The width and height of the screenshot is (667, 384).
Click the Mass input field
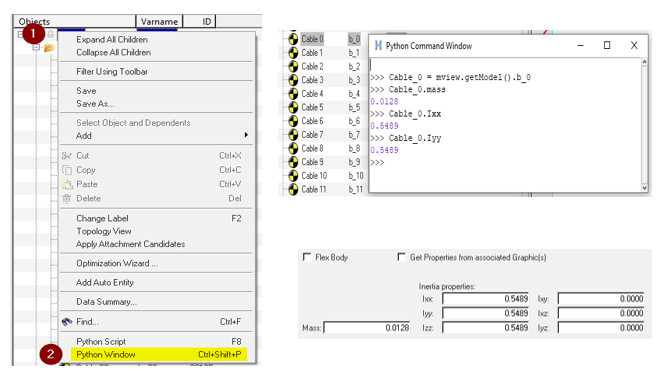[367, 328]
